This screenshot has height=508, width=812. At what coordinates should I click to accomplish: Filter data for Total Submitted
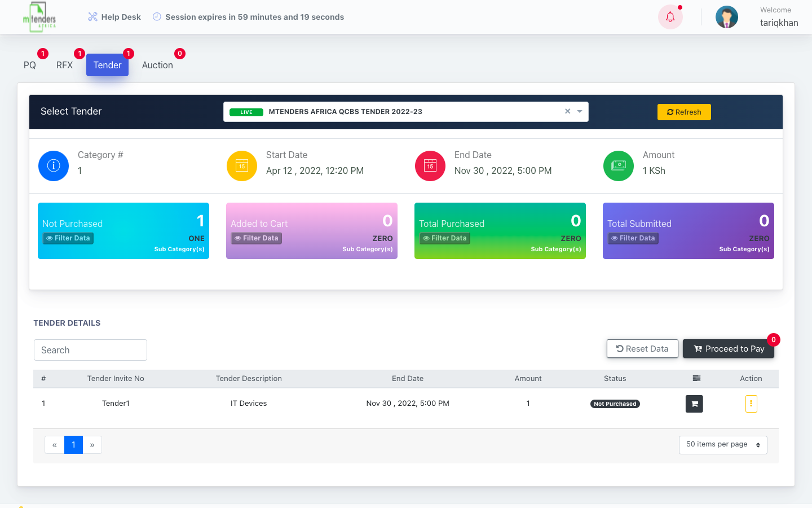(x=633, y=238)
